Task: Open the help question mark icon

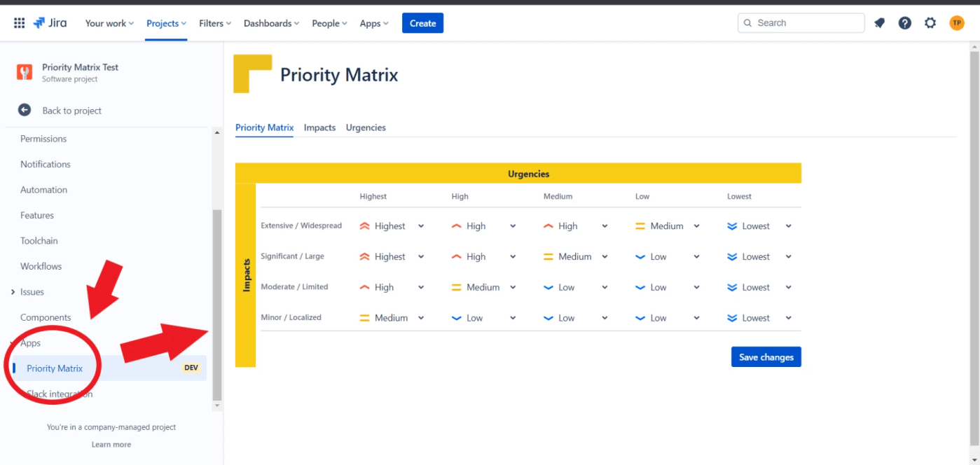Action: (x=905, y=23)
